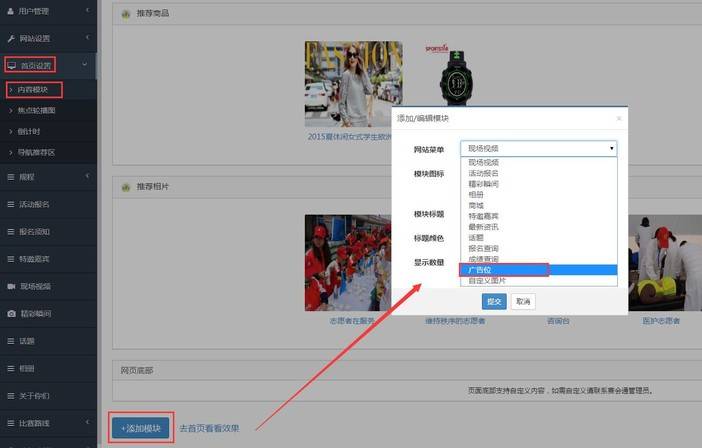Choose 自定义图片 option in dropdown list
The height and width of the screenshot is (448, 702).
[489, 280]
